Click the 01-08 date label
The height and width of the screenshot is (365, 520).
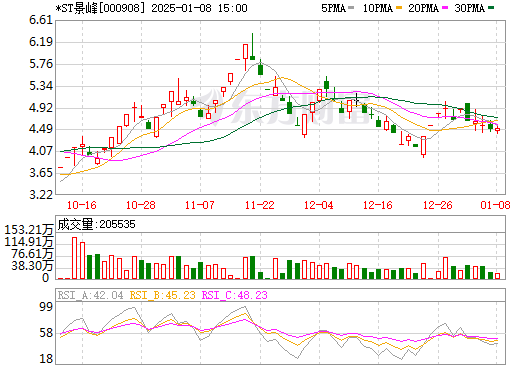[495, 205]
